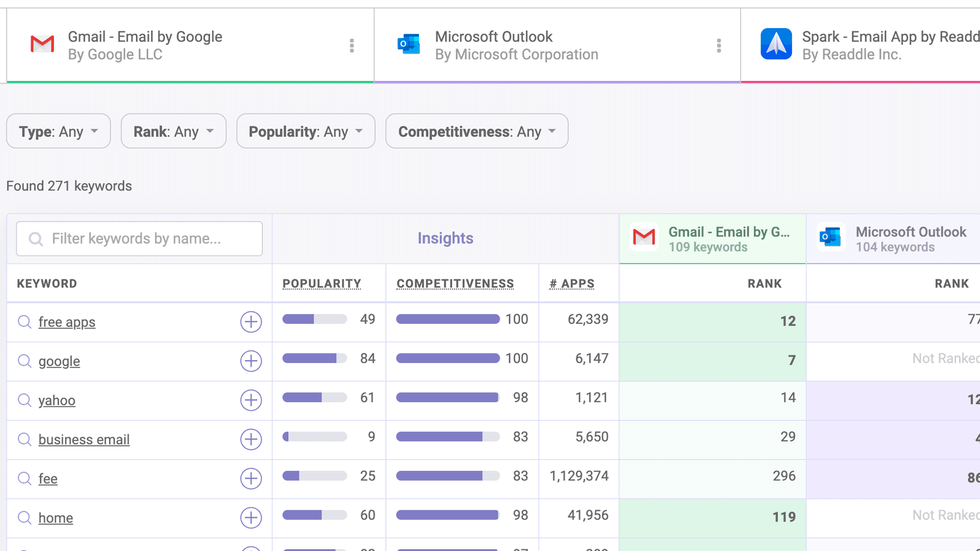Image resolution: width=980 pixels, height=551 pixels.
Task: Click 'By Google LLC' developer name
Action: (115, 54)
